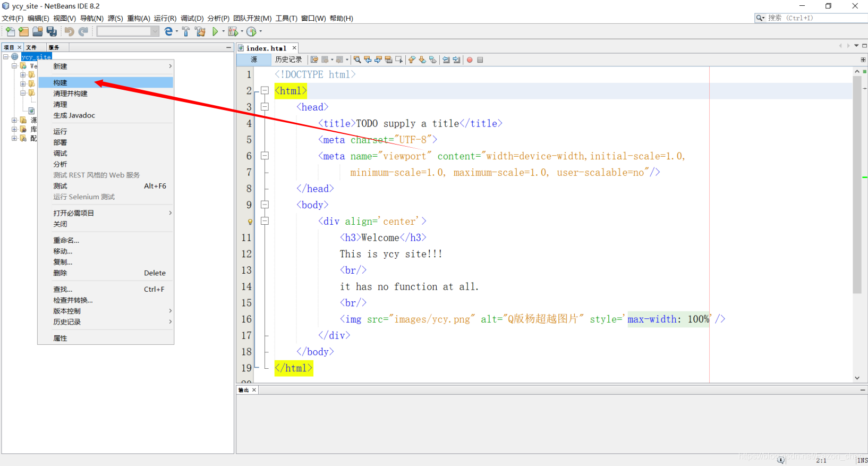Collapse the head fold on line 3
Screen dimensions: 868x466
click(265, 107)
